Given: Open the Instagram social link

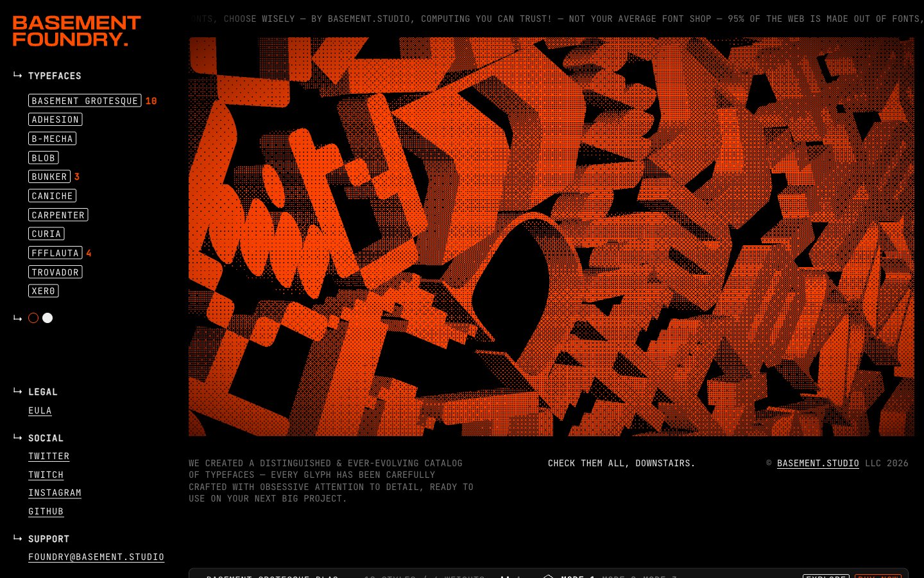Looking at the screenshot, I should (55, 493).
